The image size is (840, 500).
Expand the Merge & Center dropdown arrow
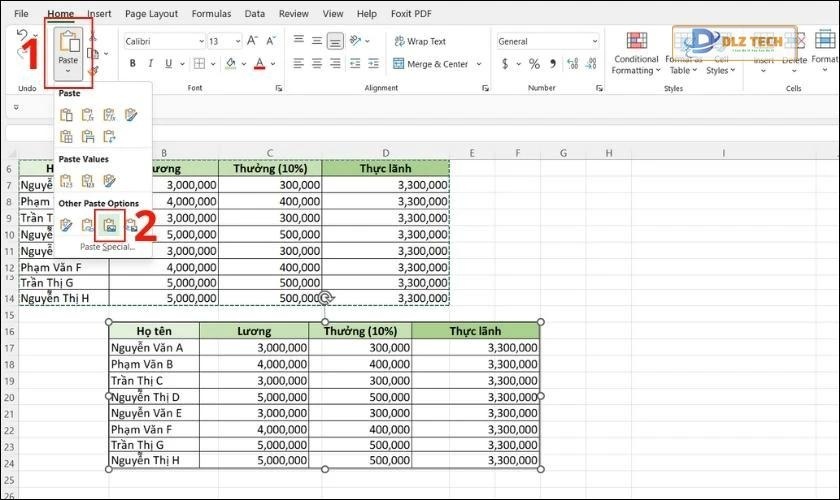479,64
